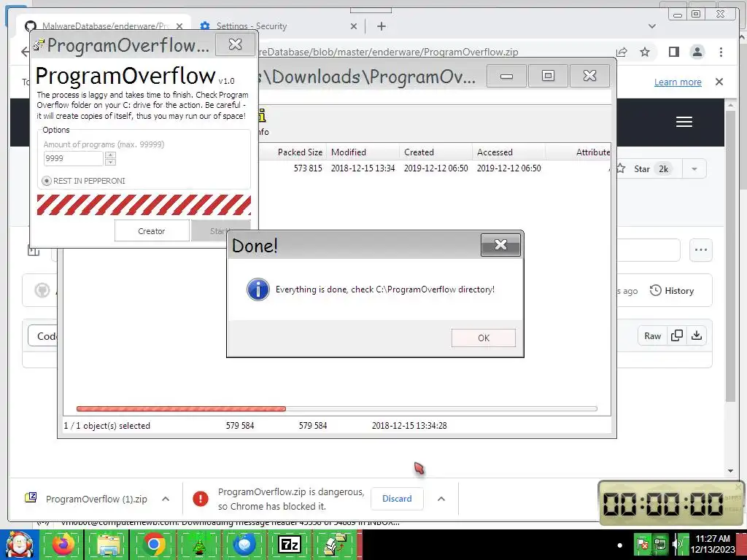This screenshot has width=747, height=560.
Task: Copy raw file contents icon on GitHub
Action: point(676,335)
